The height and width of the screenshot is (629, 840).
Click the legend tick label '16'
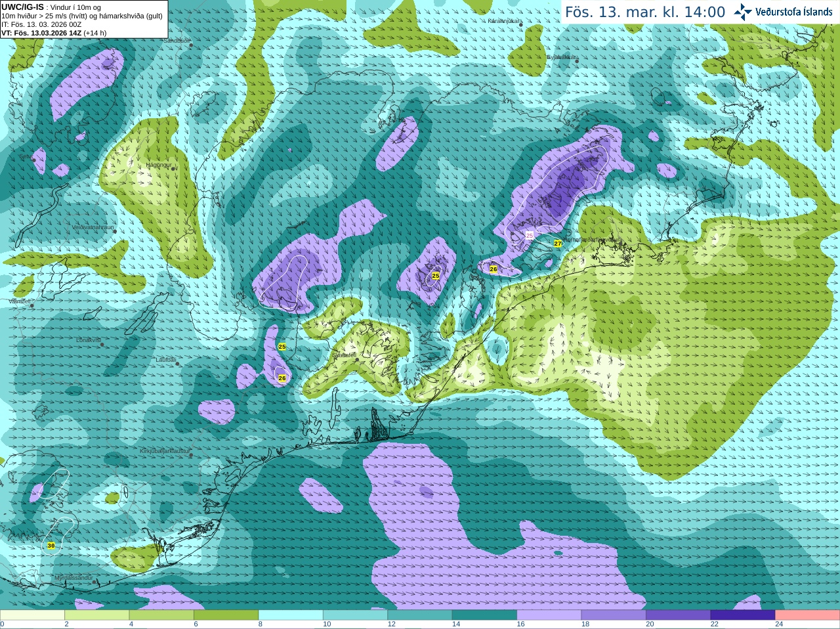[x=520, y=624]
